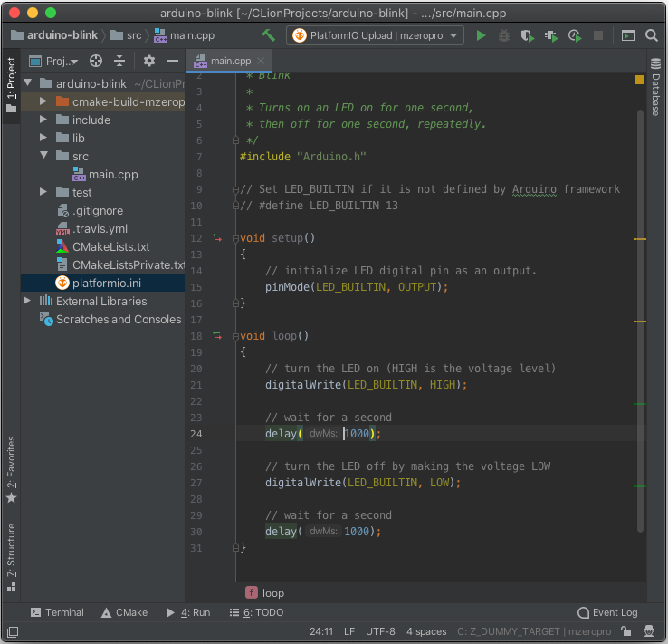Viewport: 668px width, 644px height.
Task: Select CMakeListsPrivate.txt file
Action: click(120, 265)
